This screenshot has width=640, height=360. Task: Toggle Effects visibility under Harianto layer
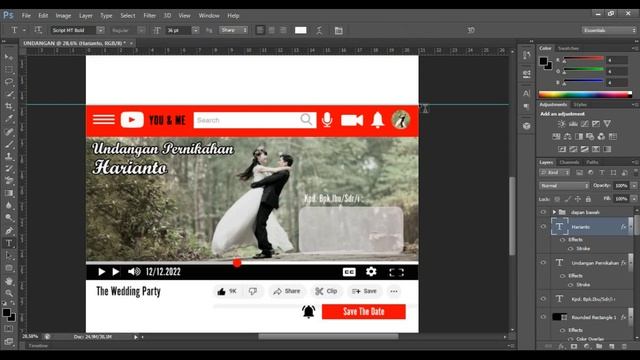click(563, 240)
